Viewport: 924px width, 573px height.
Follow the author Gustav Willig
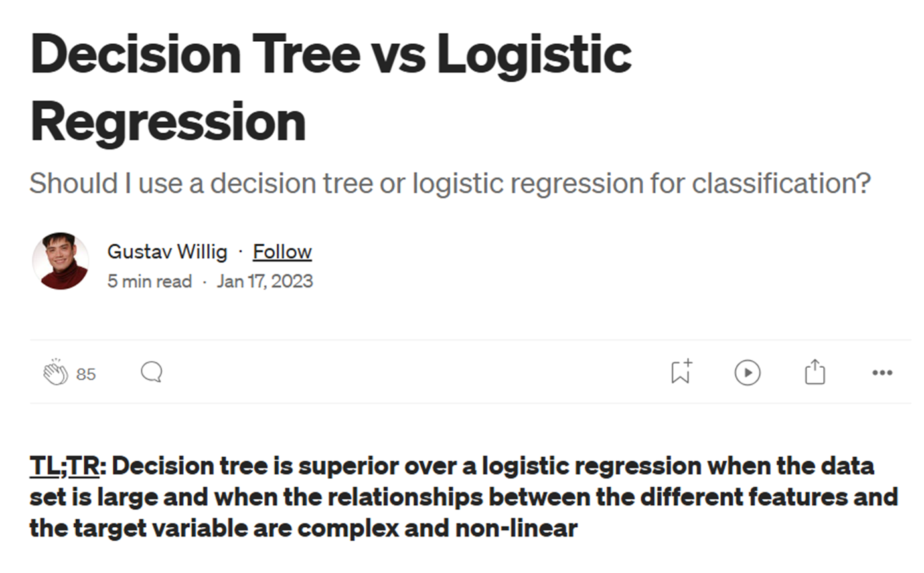(282, 252)
